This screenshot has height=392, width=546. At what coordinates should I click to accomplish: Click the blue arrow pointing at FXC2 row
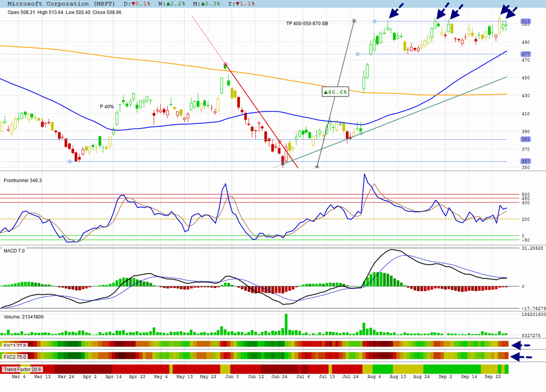[521, 357]
